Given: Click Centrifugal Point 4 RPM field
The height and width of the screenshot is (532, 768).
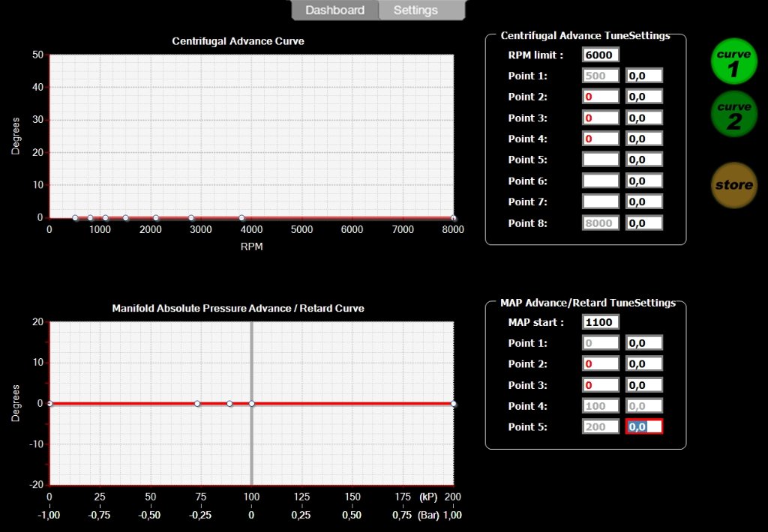Looking at the screenshot, I should click(x=601, y=139).
